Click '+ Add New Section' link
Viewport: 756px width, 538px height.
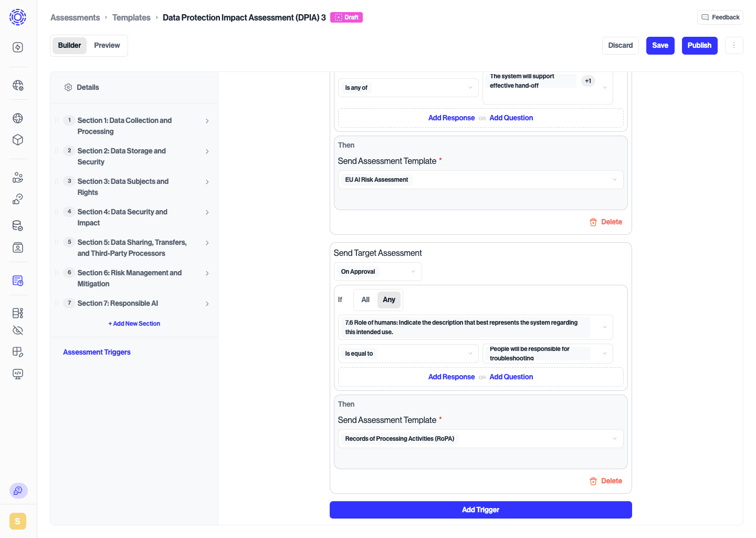click(134, 324)
